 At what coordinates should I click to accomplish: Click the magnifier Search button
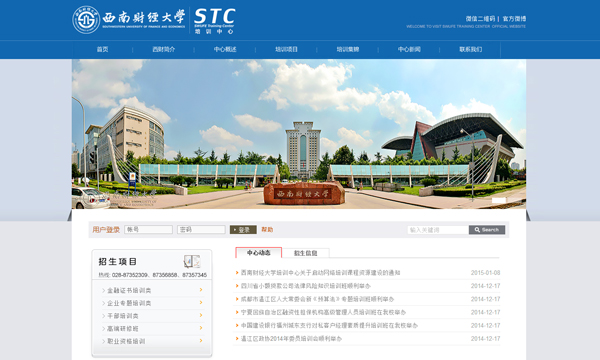487,230
